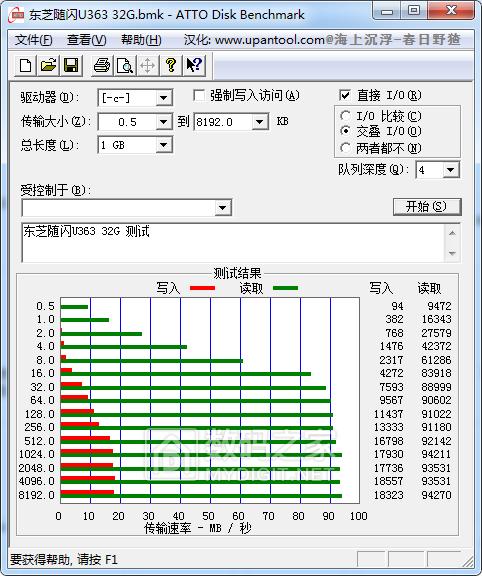482x576 pixels.
Task: Open the 传输大小 start size 0.5 dropdown
Action: coord(163,122)
